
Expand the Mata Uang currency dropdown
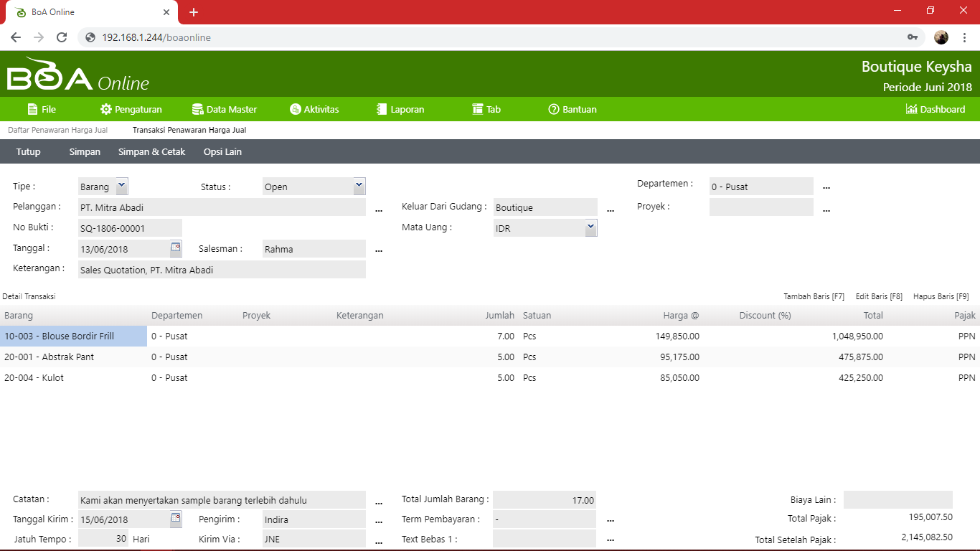coord(590,227)
